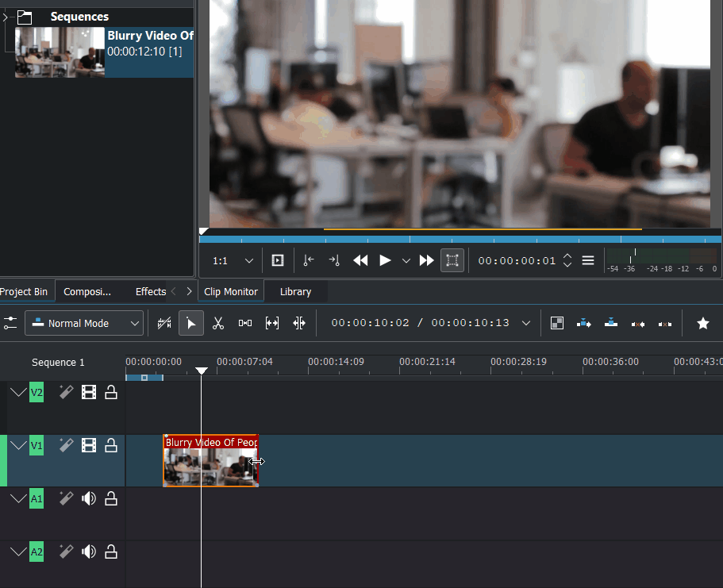Select the Razor (scissors) tool
This screenshot has width=723, height=588.
pyautogui.click(x=218, y=323)
